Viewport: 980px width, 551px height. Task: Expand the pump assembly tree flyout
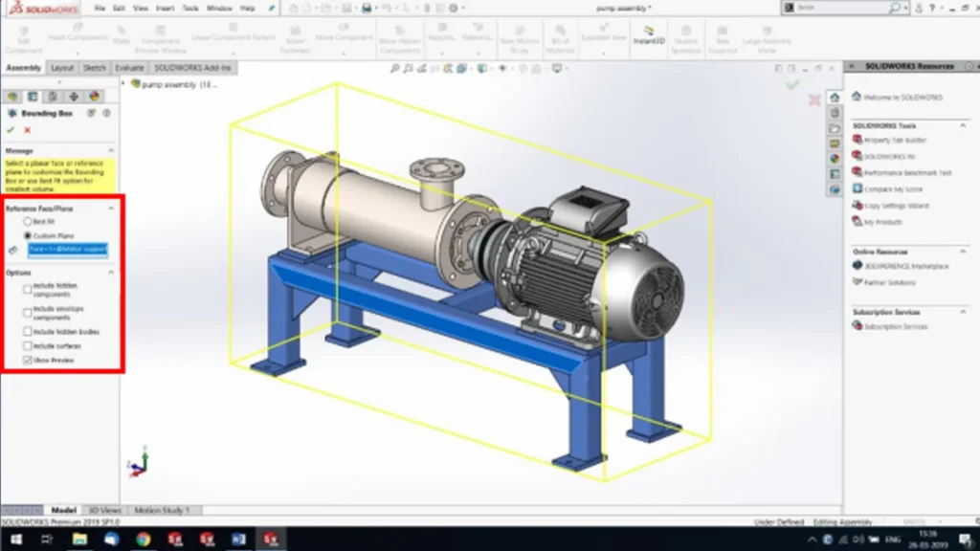tap(123, 83)
